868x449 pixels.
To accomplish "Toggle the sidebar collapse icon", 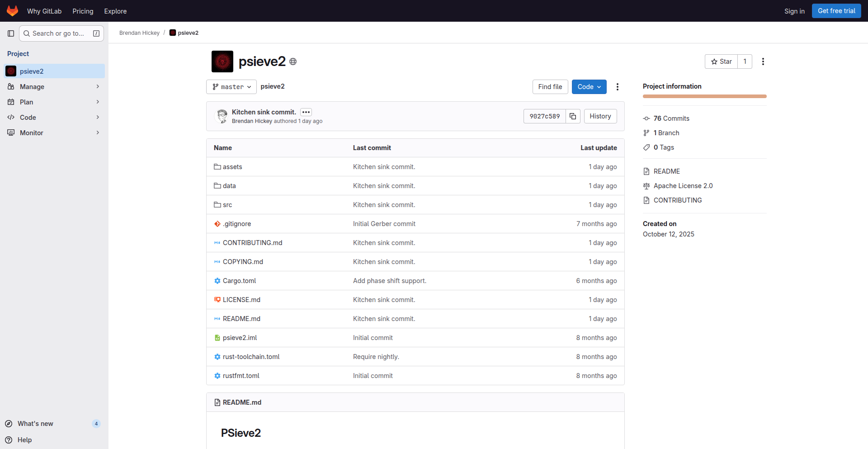I will [11, 33].
